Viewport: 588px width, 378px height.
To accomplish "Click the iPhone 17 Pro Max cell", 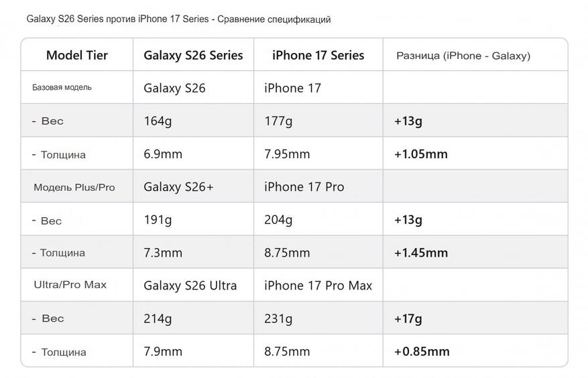I will (x=318, y=286).
